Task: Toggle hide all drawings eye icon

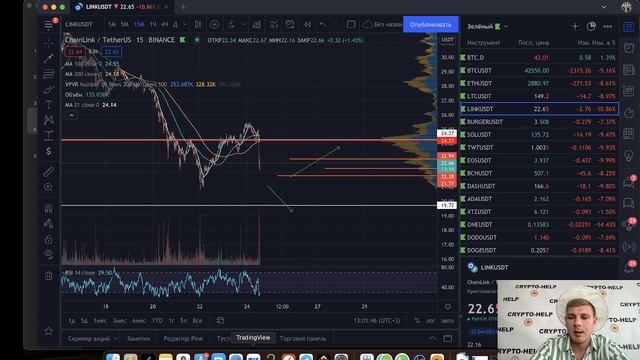Action: pos(49,254)
